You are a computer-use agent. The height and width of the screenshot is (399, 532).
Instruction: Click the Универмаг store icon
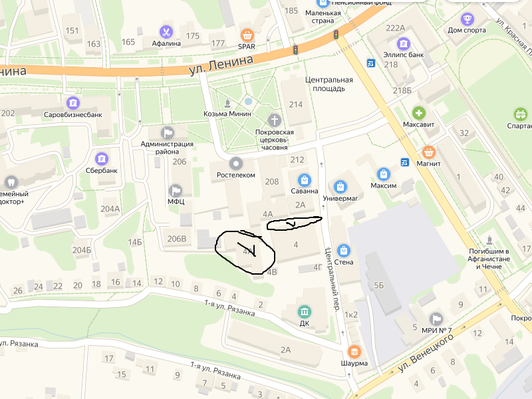(340, 188)
